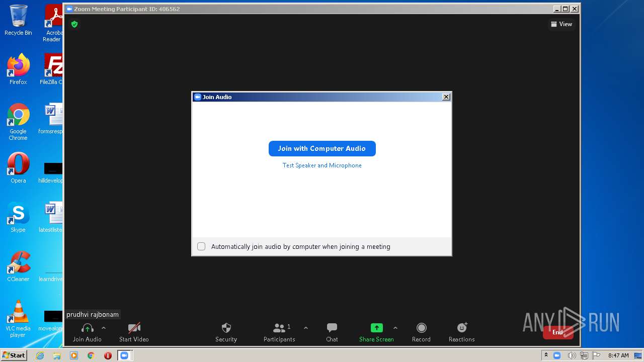Open Test Speaker and Microphone link
644x362 pixels.
point(322,165)
